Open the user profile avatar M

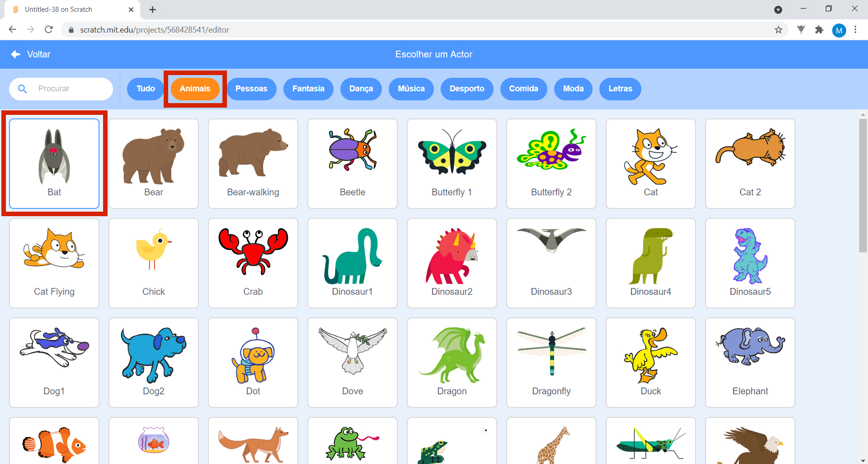click(x=839, y=30)
